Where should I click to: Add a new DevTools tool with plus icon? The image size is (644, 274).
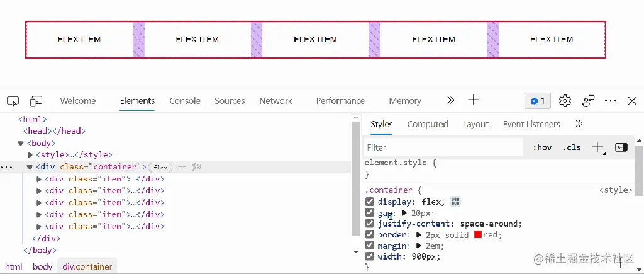tap(474, 100)
